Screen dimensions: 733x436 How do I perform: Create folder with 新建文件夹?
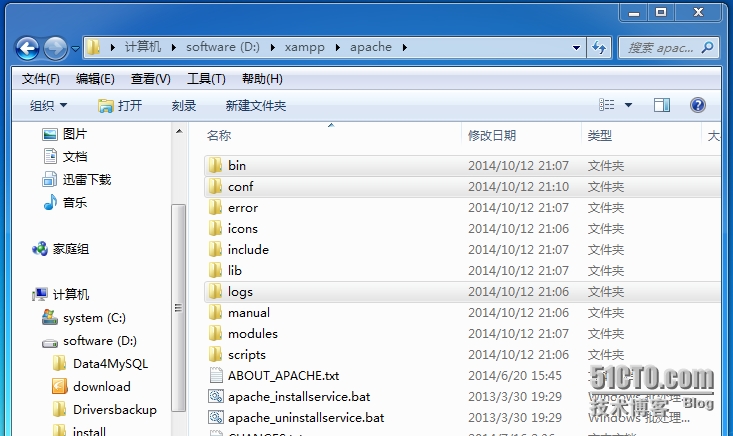tap(256, 106)
